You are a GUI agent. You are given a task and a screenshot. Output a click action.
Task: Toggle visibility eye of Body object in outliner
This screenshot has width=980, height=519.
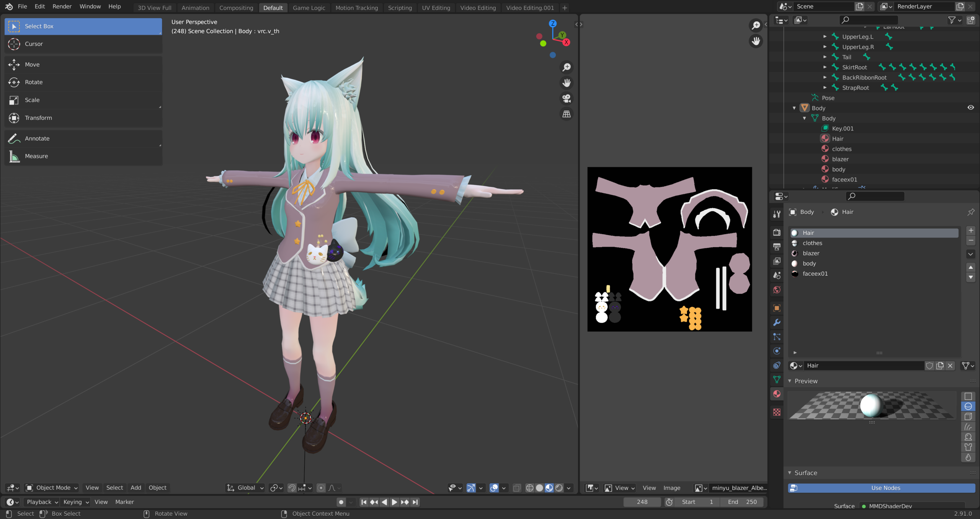pyautogui.click(x=971, y=108)
